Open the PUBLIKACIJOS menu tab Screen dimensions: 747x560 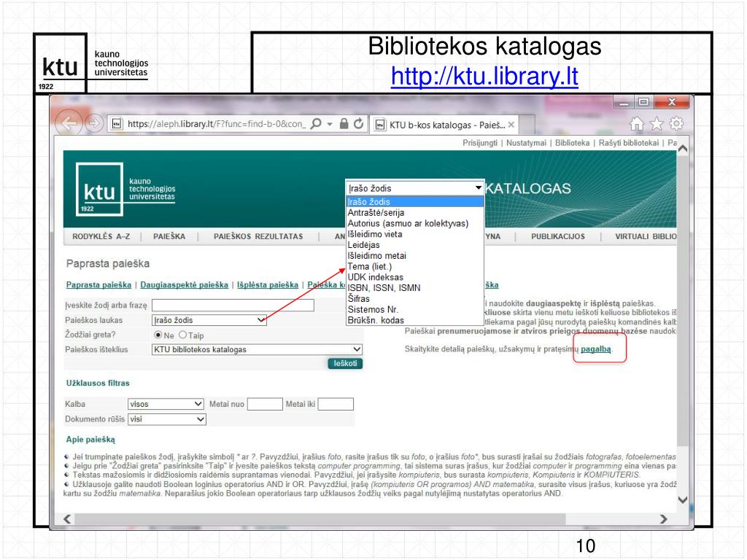pyautogui.click(x=558, y=236)
